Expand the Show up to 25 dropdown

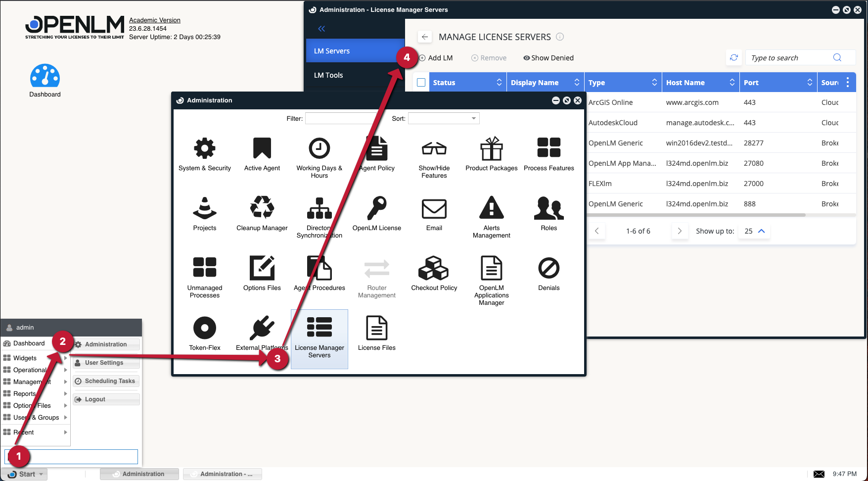coord(754,231)
